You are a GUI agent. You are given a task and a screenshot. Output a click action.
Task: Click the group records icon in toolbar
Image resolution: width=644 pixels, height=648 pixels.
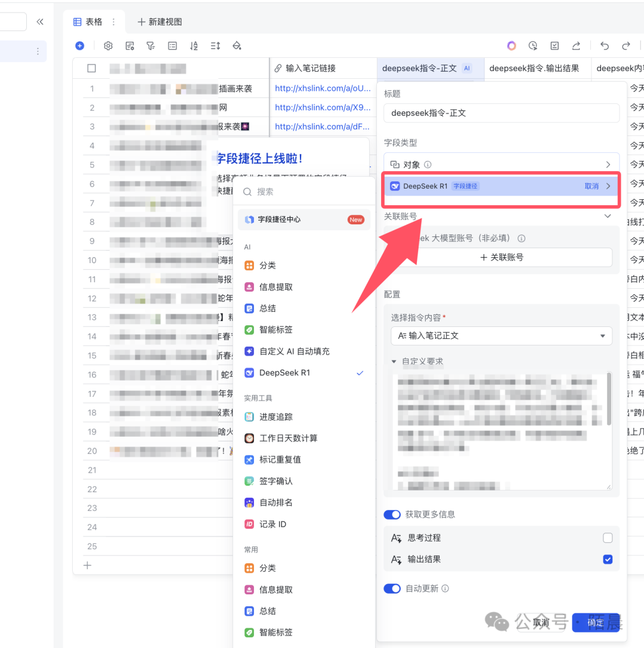tap(172, 46)
